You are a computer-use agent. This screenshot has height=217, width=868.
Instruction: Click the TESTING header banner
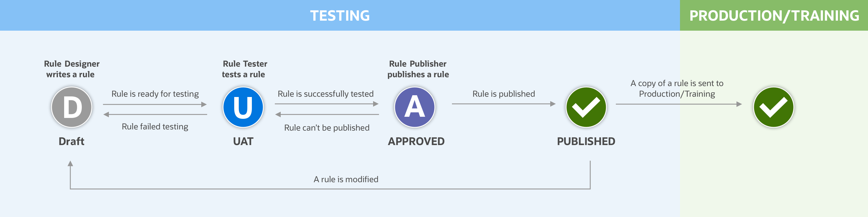click(340, 15)
